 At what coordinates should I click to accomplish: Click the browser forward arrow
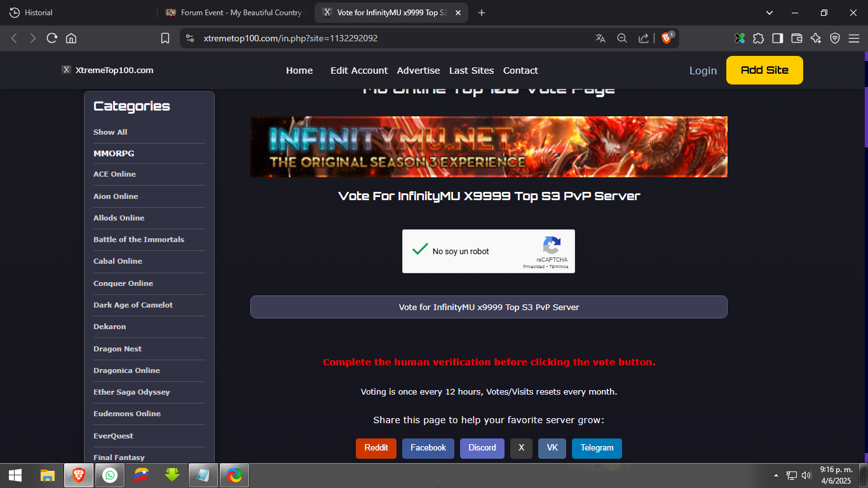[33, 38]
